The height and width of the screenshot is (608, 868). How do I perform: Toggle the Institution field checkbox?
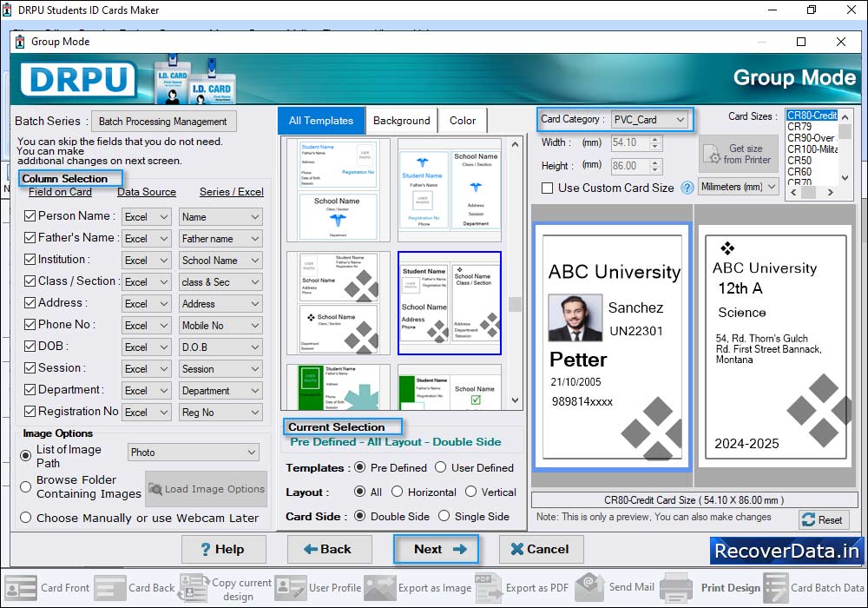point(30,259)
